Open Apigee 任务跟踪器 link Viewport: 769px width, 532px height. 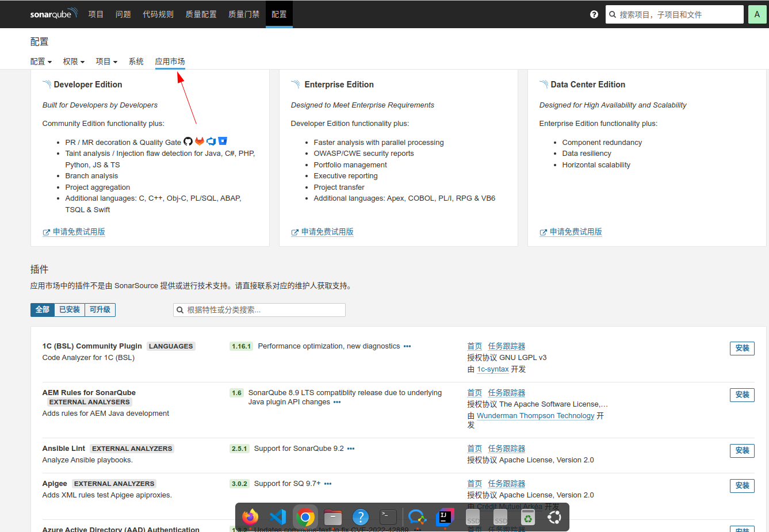(x=507, y=484)
